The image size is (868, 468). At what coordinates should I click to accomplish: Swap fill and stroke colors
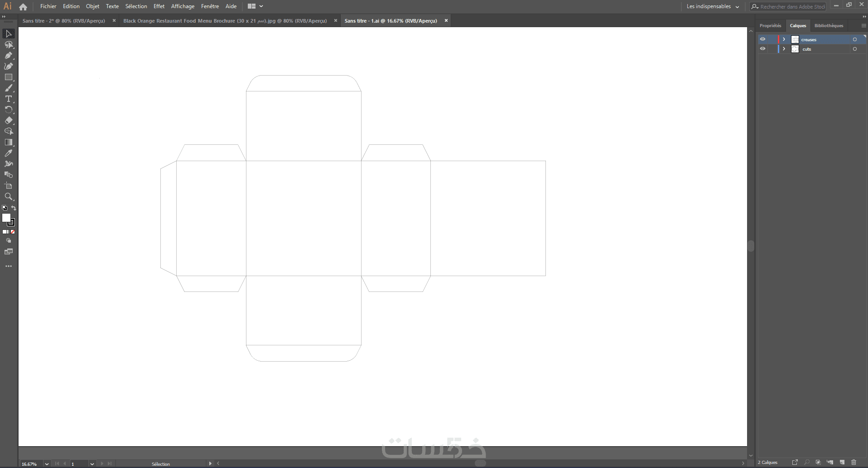pos(14,208)
